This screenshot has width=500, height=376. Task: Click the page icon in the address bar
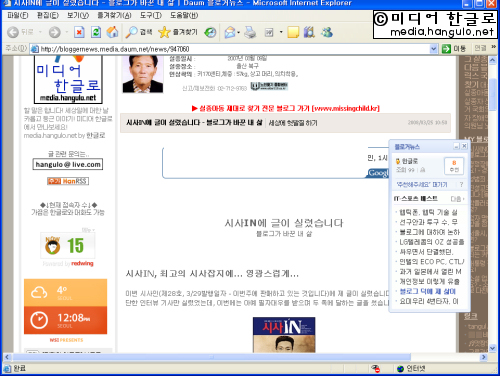tap(34, 49)
